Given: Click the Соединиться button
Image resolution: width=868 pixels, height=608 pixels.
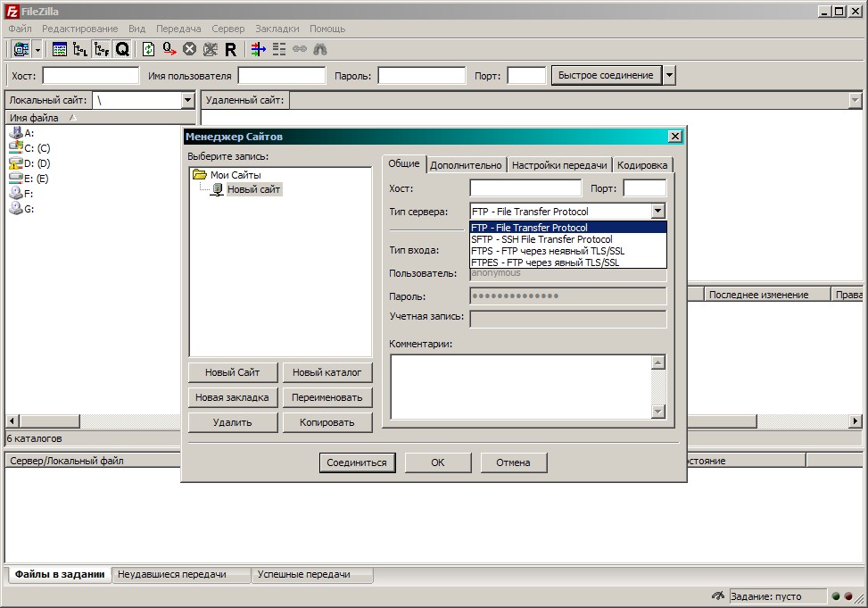Looking at the screenshot, I should (357, 462).
